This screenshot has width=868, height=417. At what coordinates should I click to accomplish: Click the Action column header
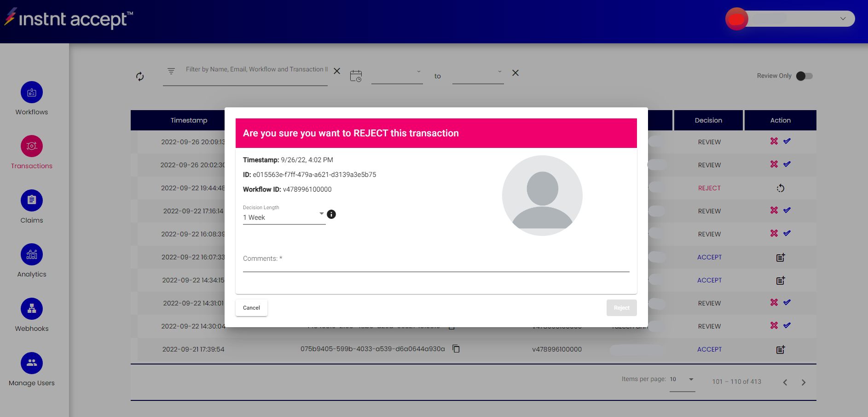pos(781,120)
